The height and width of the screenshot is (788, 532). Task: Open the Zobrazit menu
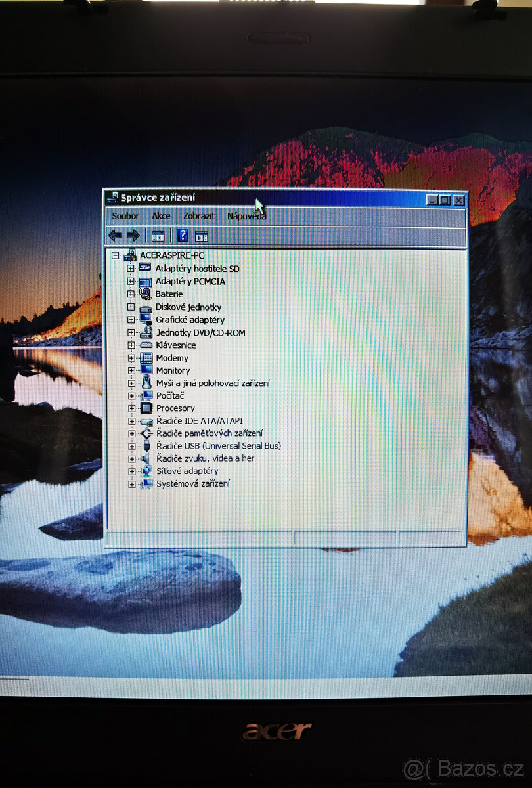pyautogui.click(x=198, y=216)
